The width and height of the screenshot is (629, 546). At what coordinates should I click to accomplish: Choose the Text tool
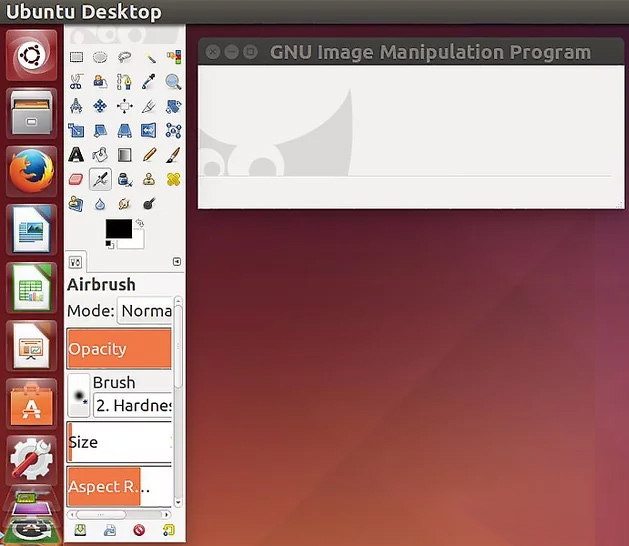coord(76,155)
